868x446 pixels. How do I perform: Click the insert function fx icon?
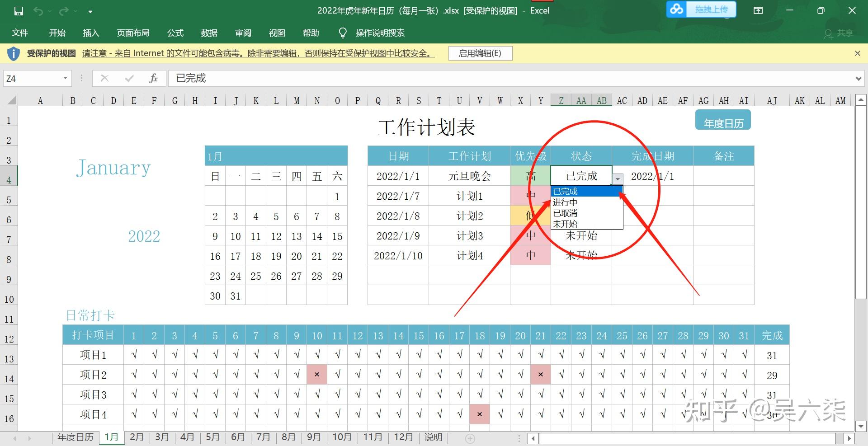point(153,78)
